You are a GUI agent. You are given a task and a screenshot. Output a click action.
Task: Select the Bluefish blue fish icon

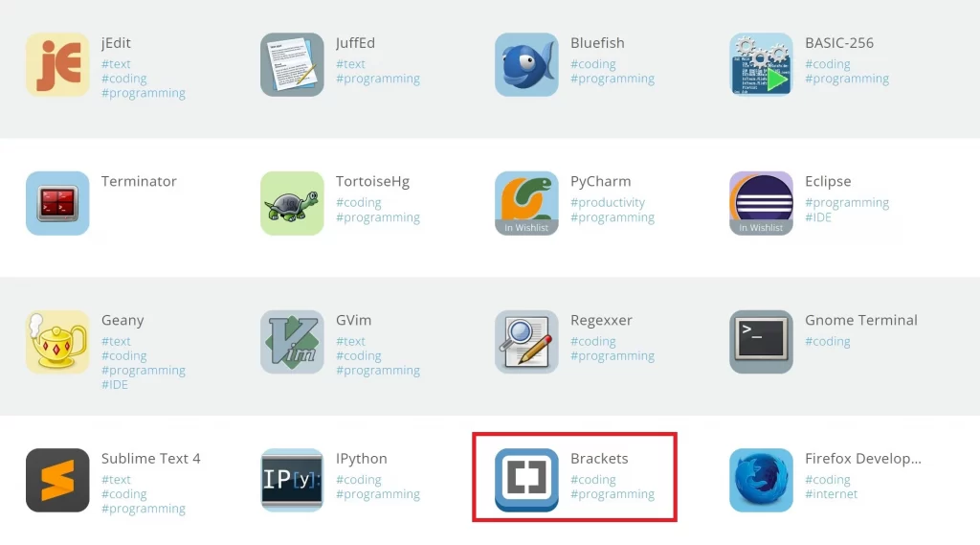[526, 64]
